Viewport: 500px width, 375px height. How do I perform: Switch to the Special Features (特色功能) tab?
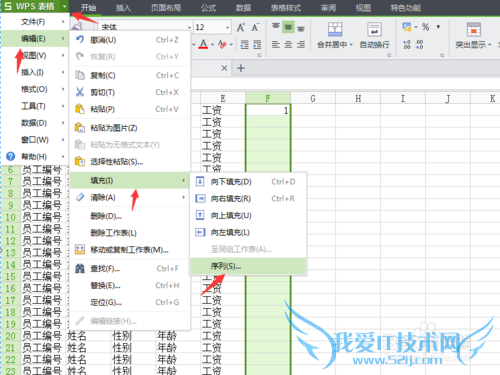click(x=406, y=8)
